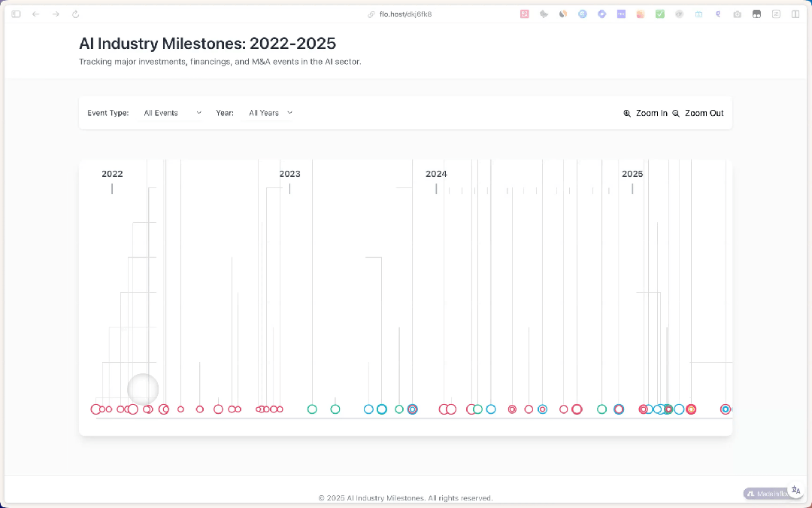
Task: Click the Zoom In magnifier button
Action: coord(645,113)
